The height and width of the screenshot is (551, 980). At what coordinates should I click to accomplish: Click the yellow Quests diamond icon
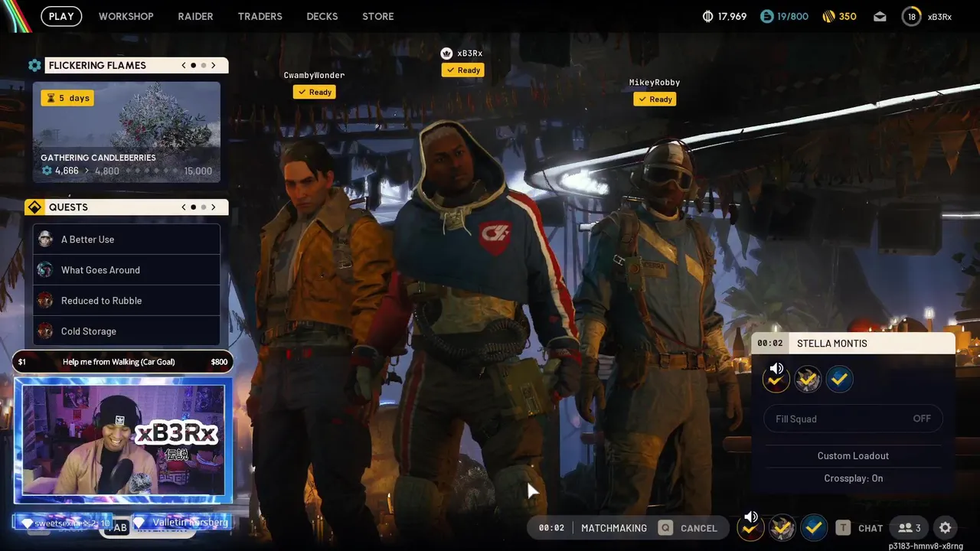[34, 207]
